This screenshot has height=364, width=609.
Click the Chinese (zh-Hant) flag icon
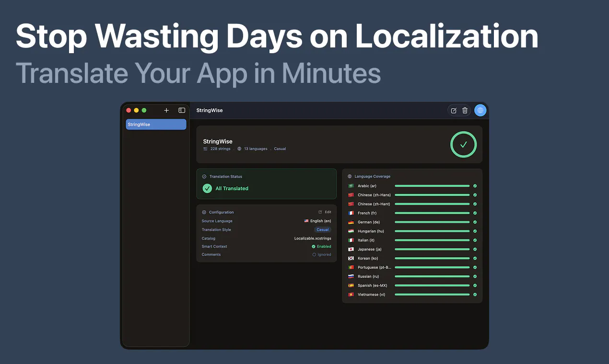pyautogui.click(x=351, y=204)
